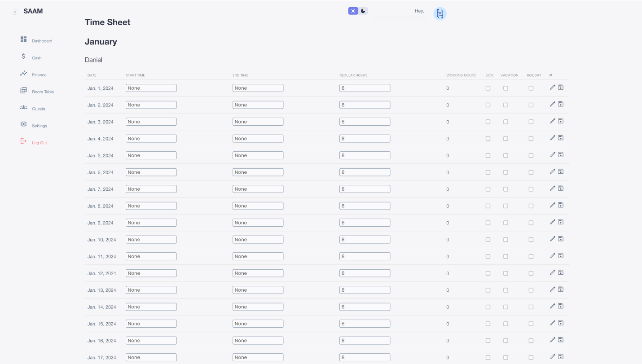
Task: Mark Jan. 3 as a Holiday
Action: pos(531,121)
